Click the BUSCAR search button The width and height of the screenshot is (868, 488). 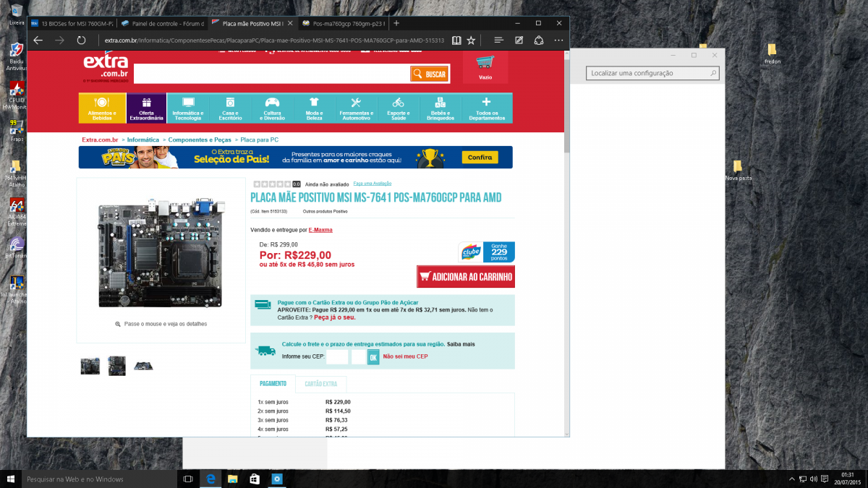[x=430, y=74]
